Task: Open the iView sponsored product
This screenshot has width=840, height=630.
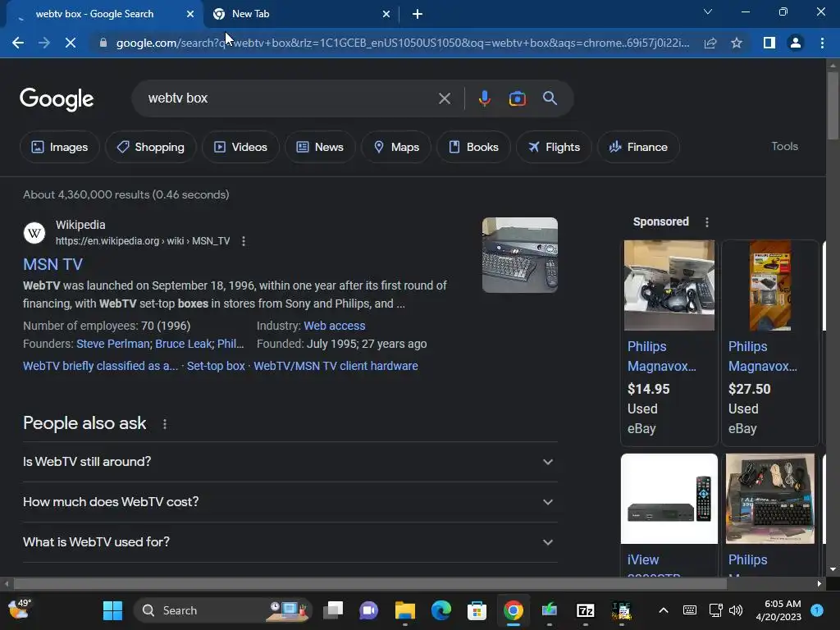Action: click(669, 515)
